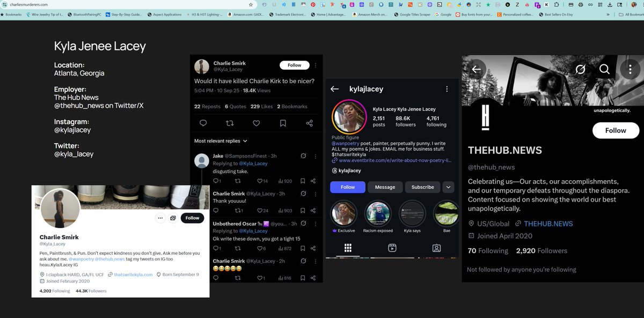Like Jake's 'disgusting take' reply
The height and width of the screenshot is (318, 644).
pos(260,181)
